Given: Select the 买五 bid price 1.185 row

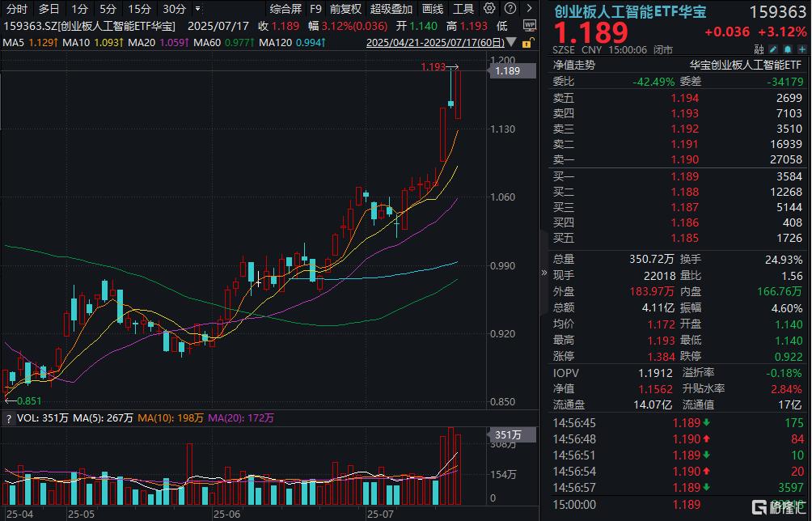Looking at the screenshot, I should [x=678, y=239].
